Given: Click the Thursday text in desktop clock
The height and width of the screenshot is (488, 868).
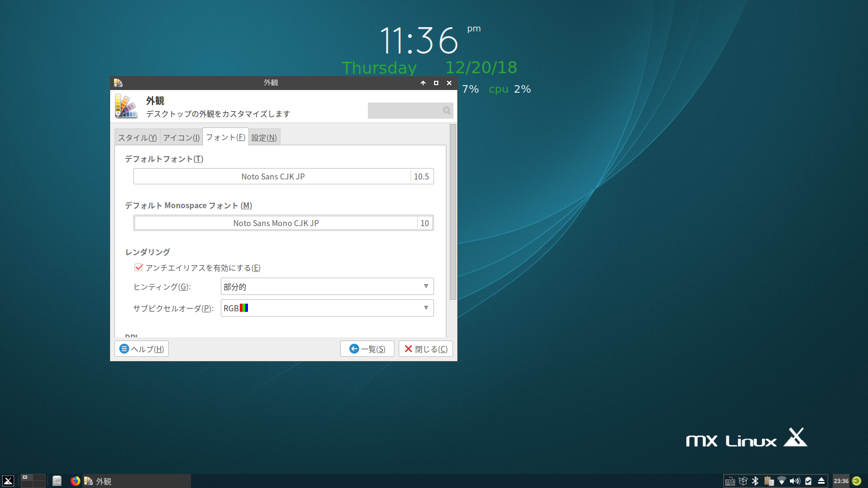Looking at the screenshot, I should pyautogui.click(x=379, y=68).
